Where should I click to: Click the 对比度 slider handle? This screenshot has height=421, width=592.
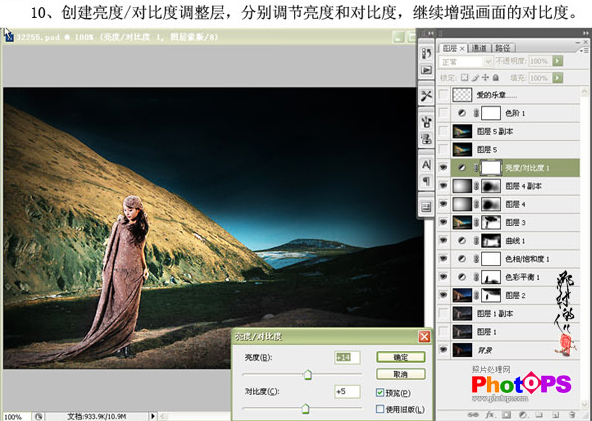coord(305,409)
